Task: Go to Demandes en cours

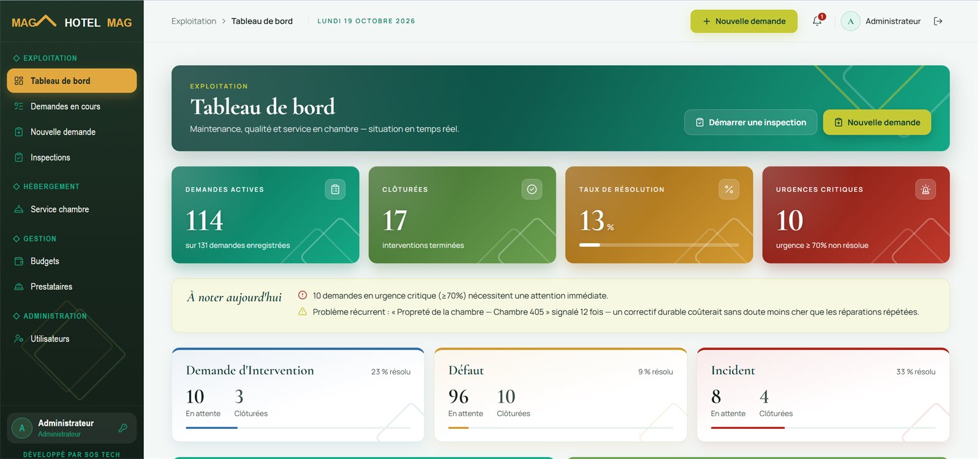Action: click(72, 106)
